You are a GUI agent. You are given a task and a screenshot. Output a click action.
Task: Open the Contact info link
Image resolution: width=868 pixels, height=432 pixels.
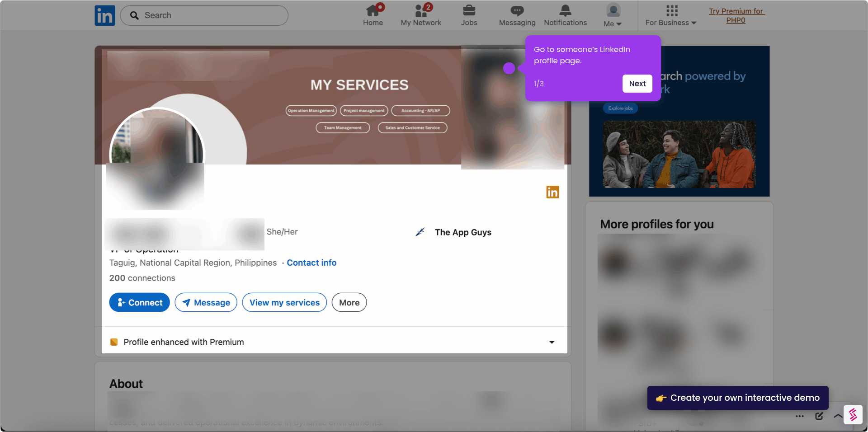coord(311,263)
